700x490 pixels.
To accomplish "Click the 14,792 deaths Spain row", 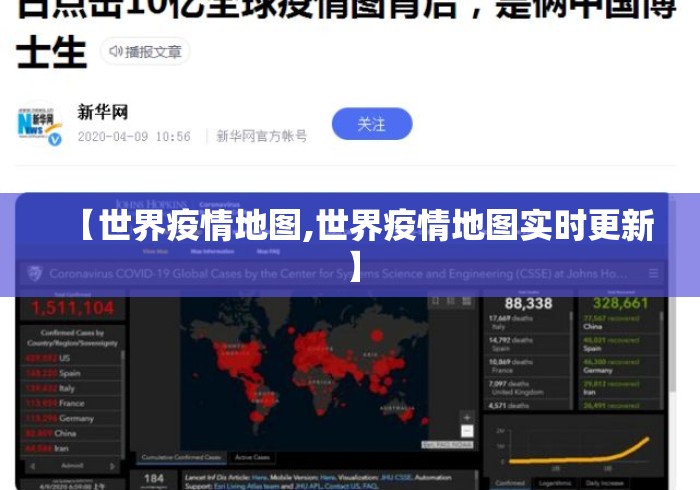I will coord(527,344).
